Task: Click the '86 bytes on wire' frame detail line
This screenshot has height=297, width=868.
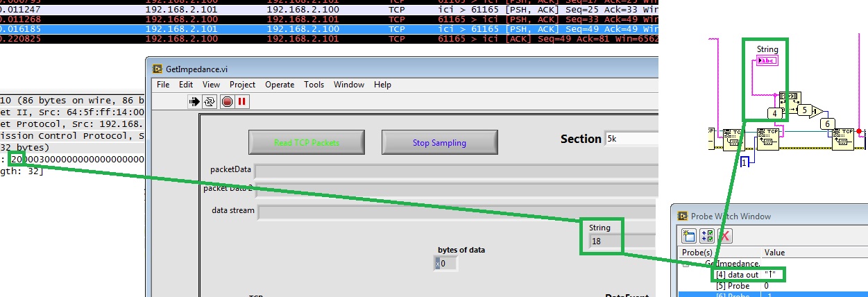Action: 72,100
